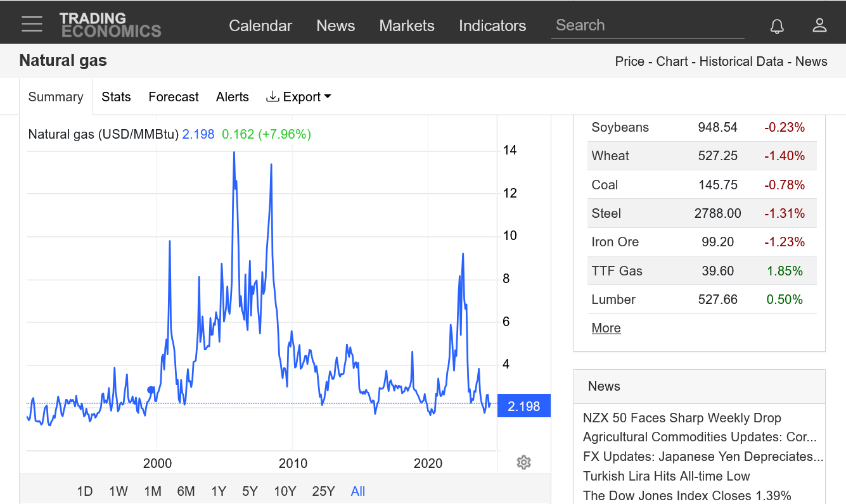Image resolution: width=846 pixels, height=504 pixels.
Task: Expand the Export dropdown
Action: pos(298,97)
